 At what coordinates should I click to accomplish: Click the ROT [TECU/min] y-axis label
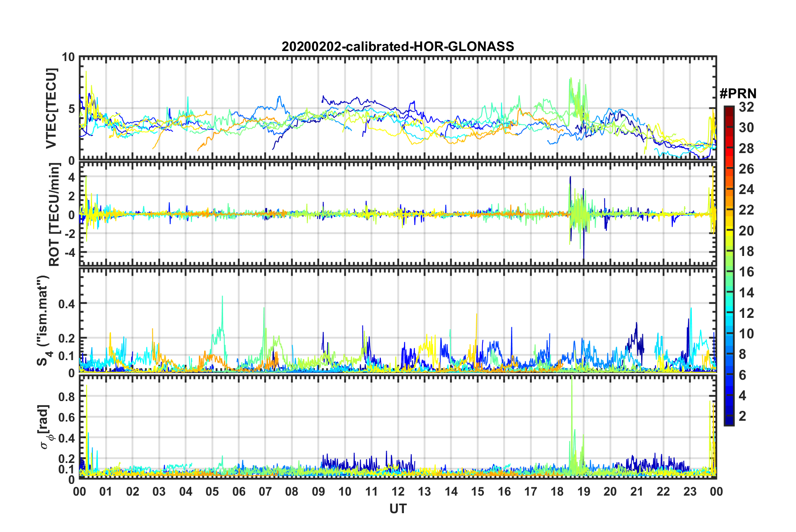[x=54, y=215]
